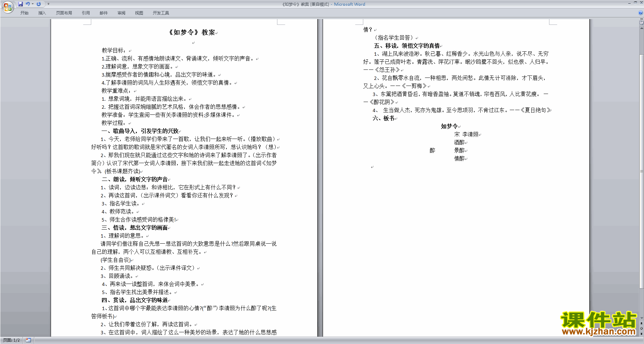This screenshot has height=344, width=644.
Task: Open the Select Browse Object button
Action: point(642,328)
